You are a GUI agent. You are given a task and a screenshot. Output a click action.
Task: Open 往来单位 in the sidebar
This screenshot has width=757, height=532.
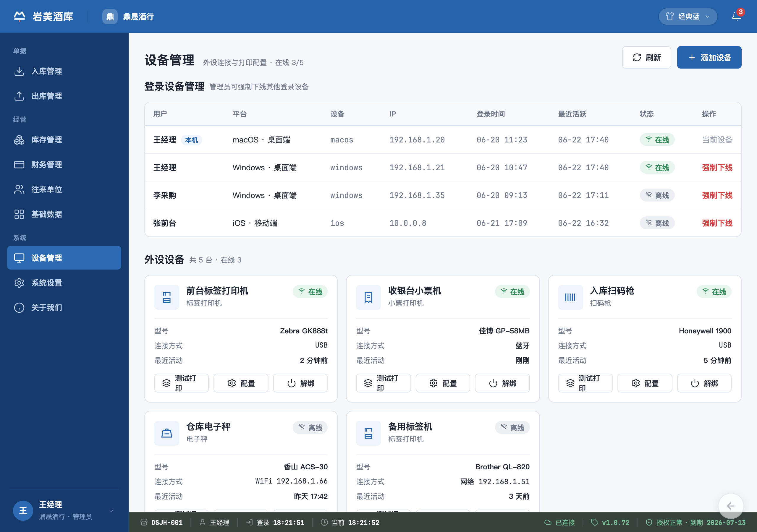[64, 189]
